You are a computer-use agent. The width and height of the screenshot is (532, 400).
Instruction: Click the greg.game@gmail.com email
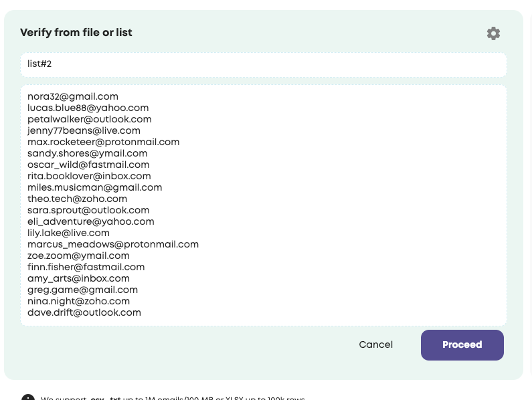pos(82,290)
